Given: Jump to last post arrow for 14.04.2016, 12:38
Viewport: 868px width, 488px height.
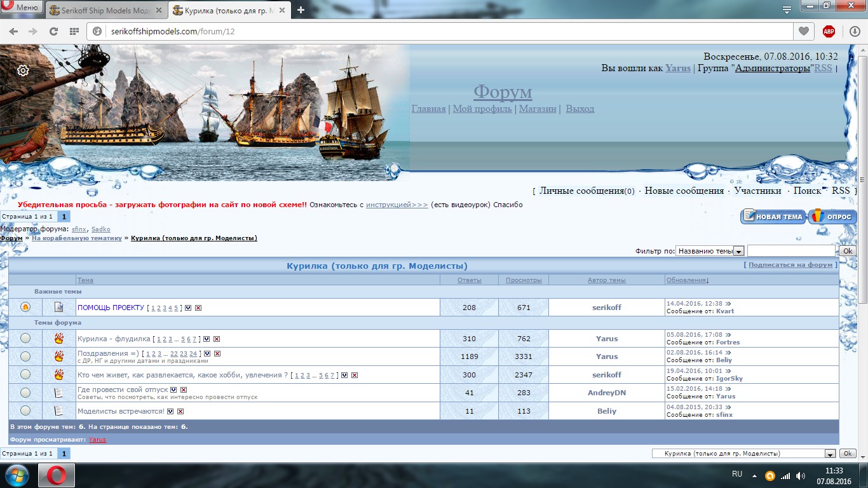Looking at the screenshot, I should [x=729, y=304].
